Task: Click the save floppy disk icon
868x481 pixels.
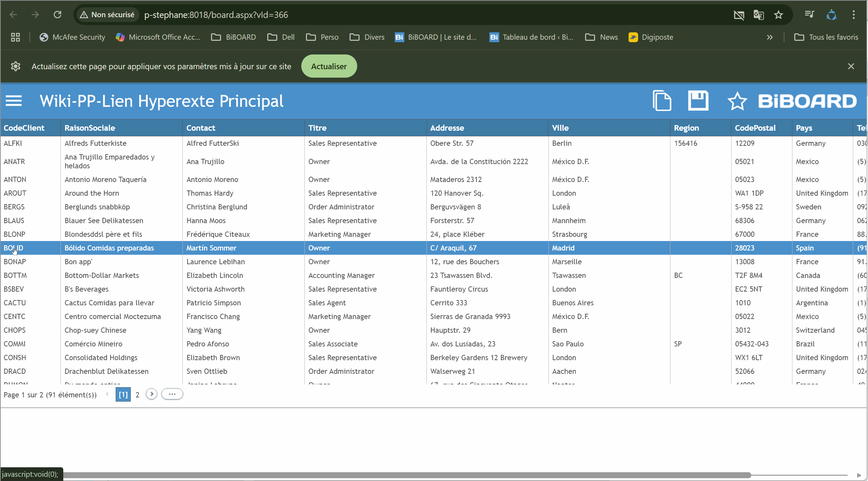Action: 698,101
